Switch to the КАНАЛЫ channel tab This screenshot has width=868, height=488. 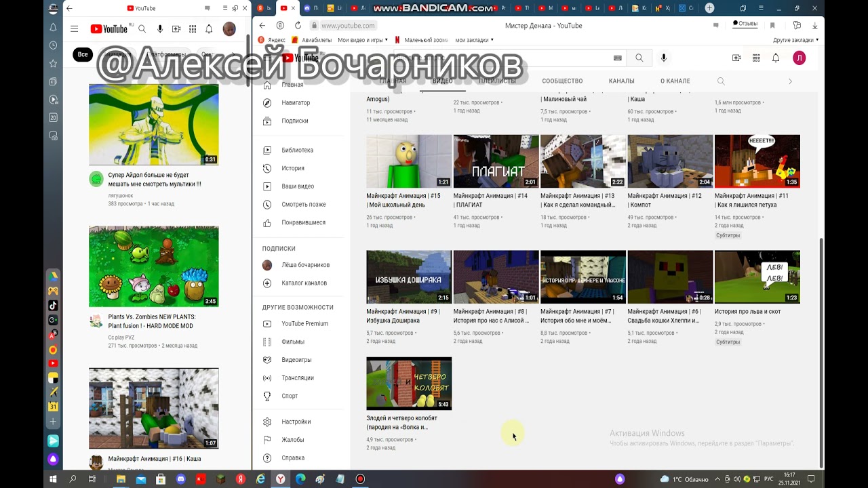(x=621, y=81)
